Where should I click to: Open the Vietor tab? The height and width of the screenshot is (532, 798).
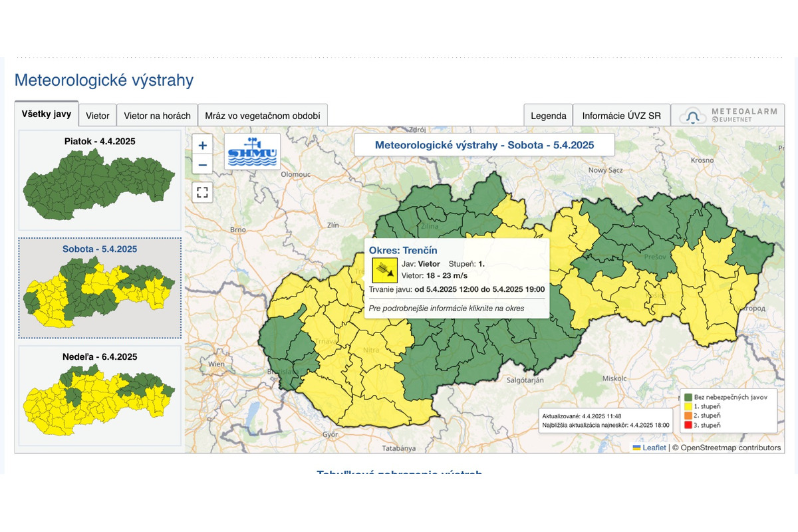(x=98, y=115)
